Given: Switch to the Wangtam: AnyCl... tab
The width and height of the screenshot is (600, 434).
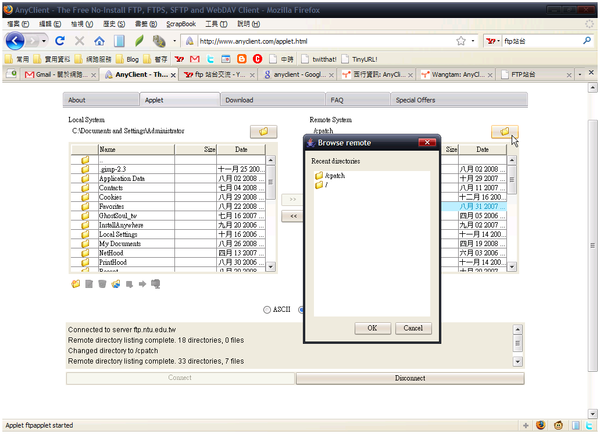Looking at the screenshot, I should (457, 74).
